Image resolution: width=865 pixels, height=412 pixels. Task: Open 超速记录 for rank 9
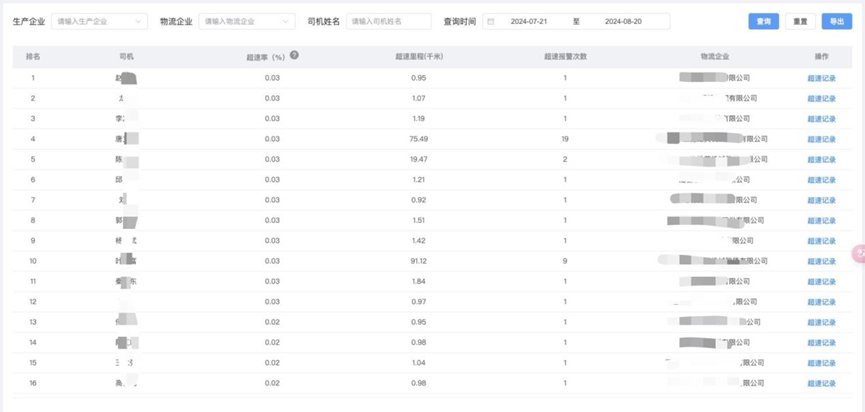[x=821, y=241]
